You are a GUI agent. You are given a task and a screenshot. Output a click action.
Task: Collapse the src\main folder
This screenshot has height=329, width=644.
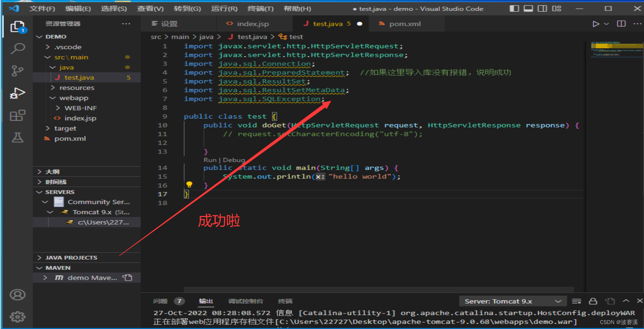tap(87, 57)
